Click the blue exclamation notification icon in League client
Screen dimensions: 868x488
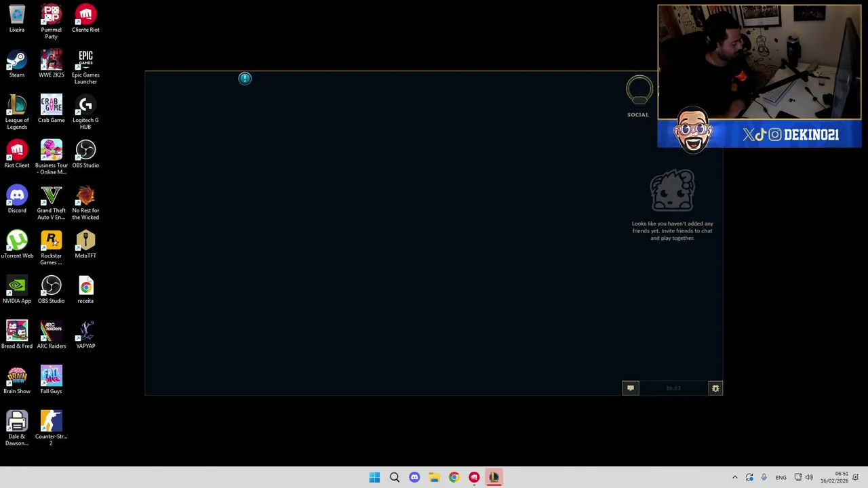click(245, 79)
